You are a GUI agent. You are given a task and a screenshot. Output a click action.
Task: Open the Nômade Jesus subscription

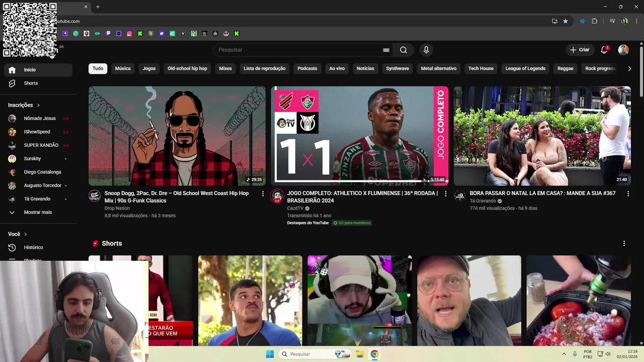38,118
